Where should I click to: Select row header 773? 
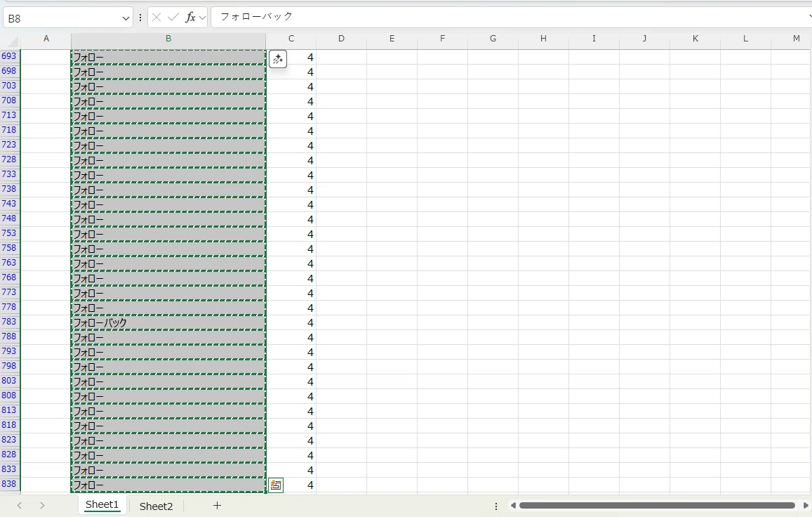coord(9,292)
